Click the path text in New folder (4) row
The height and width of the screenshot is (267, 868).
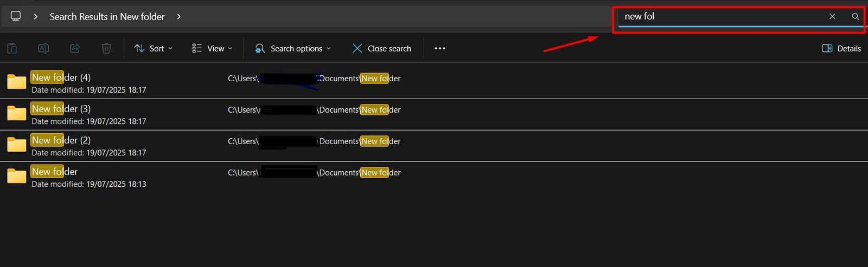pyautogui.click(x=314, y=79)
